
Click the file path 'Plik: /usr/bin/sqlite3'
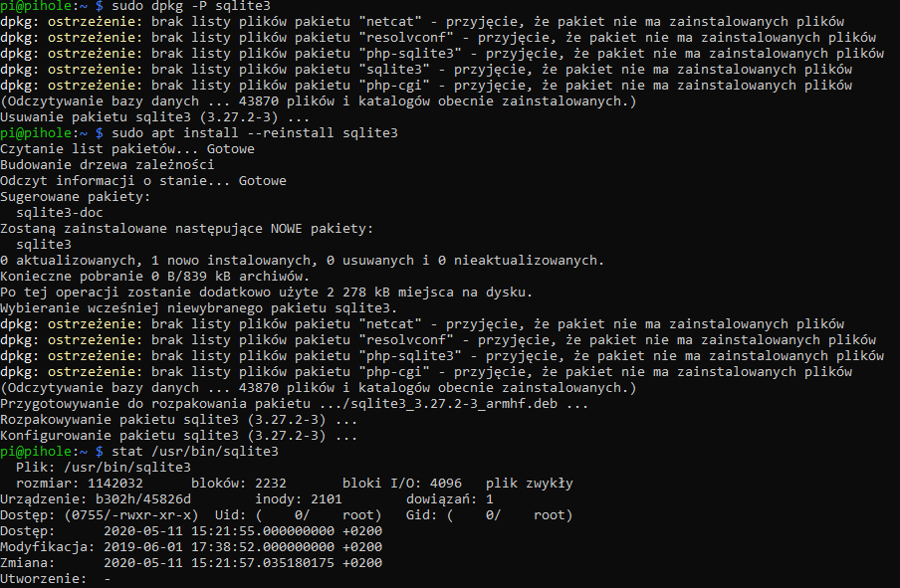(x=104, y=468)
